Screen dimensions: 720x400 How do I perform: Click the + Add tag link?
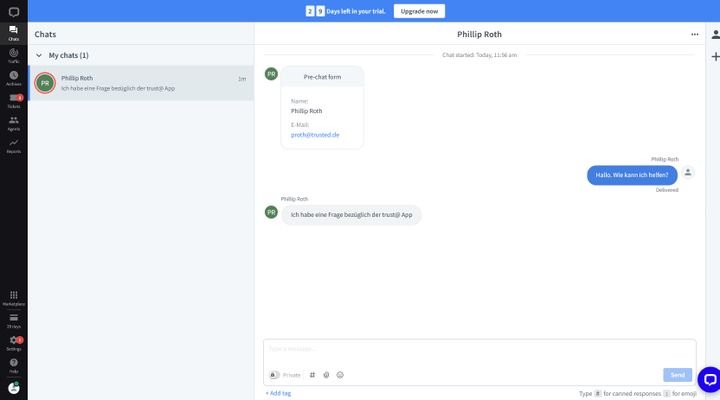pos(278,393)
